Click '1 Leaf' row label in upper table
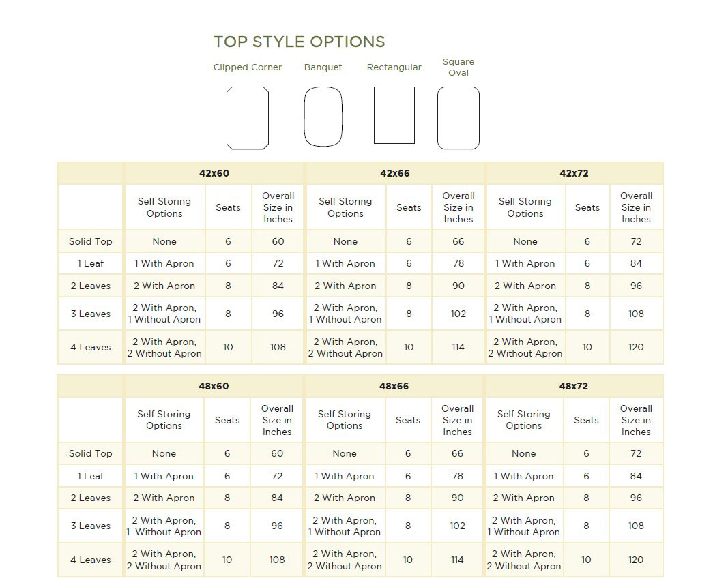 click(x=91, y=263)
